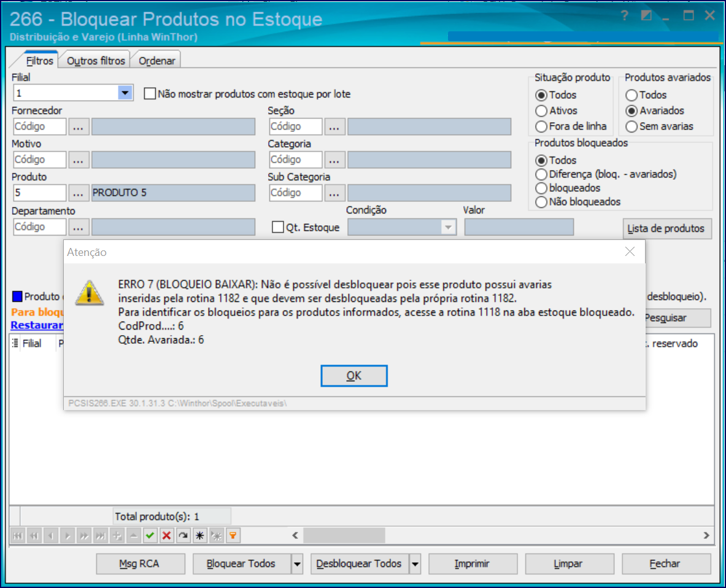Click the Valor input field
Screen dimensions: 726x588
point(519,227)
